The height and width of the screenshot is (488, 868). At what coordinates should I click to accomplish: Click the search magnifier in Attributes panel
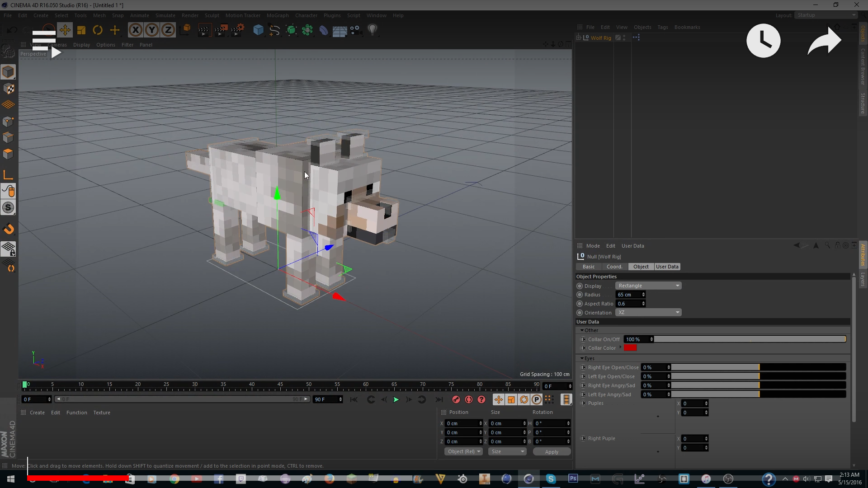pos(827,245)
